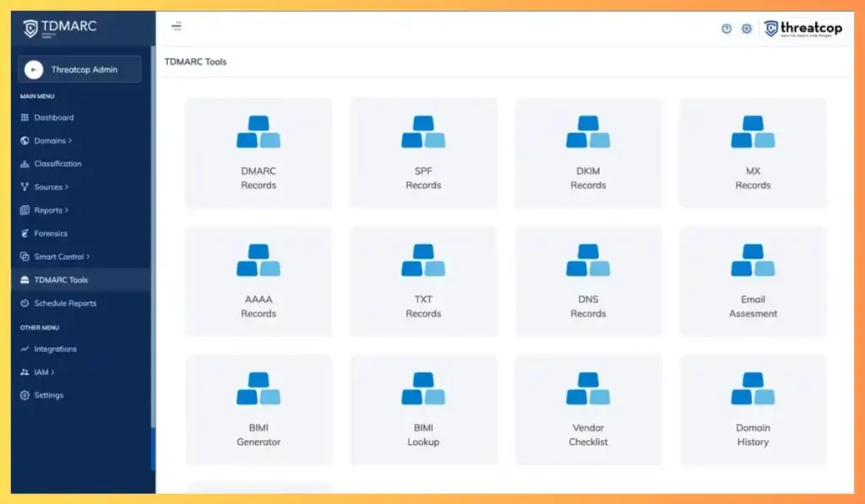
Task: Open the top-right settings gear icon
Action: click(747, 29)
